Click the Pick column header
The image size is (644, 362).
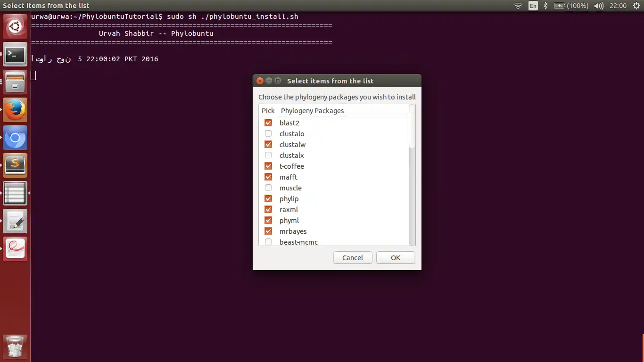[x=268, y=111]
